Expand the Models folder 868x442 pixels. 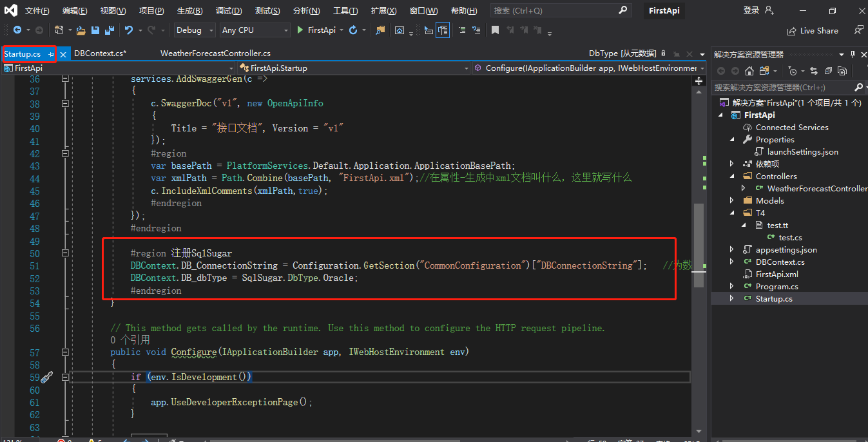coord(732,201)
